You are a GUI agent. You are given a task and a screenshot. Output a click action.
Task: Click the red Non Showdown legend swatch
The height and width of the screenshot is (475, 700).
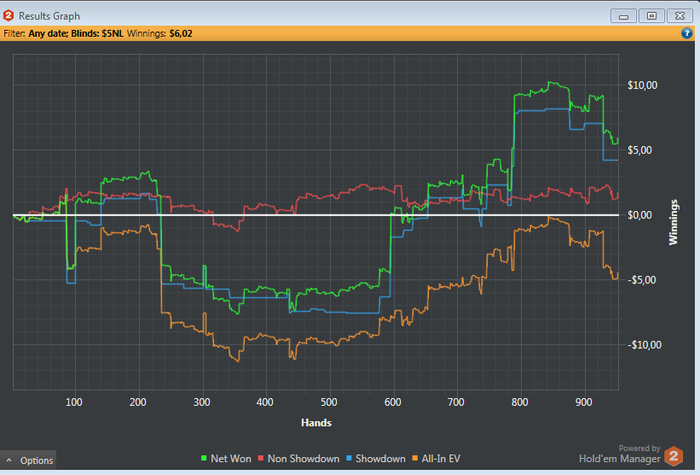point(261,458)
